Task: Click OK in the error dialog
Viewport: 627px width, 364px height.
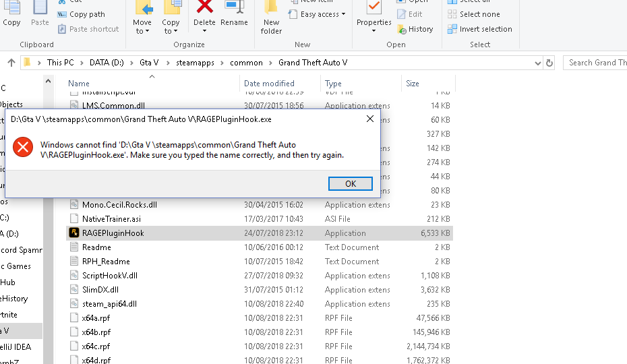Action: click(x=351, y=183)
